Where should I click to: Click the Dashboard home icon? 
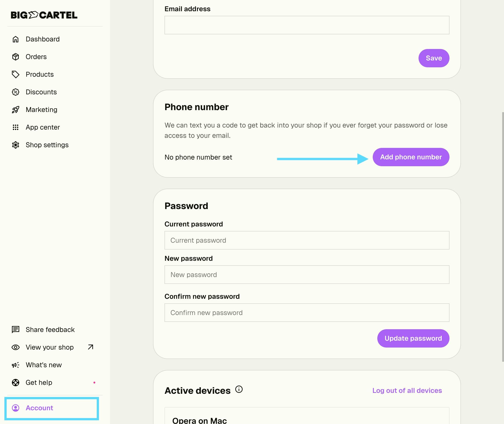(16, 39)
